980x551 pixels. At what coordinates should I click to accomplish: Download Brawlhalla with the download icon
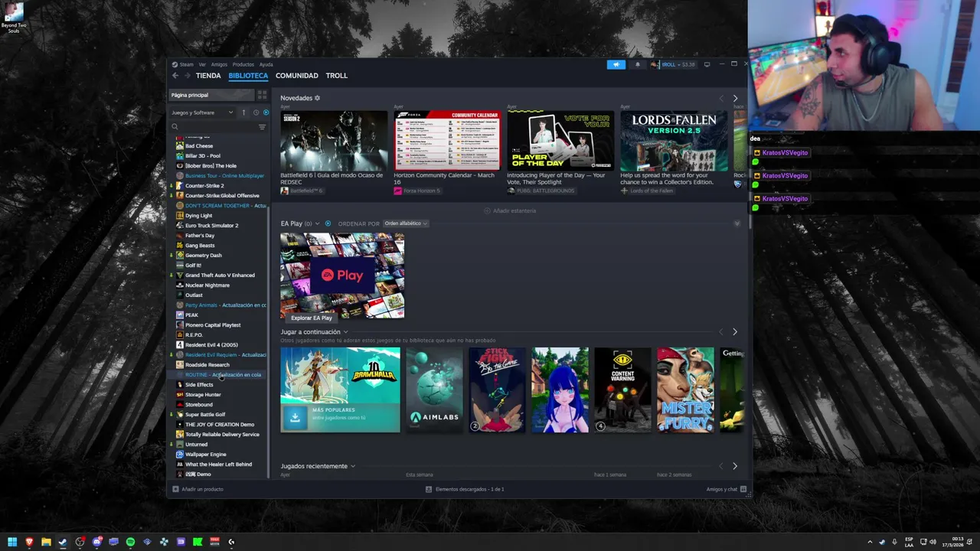pyautogui.click(x=295, y=417)
